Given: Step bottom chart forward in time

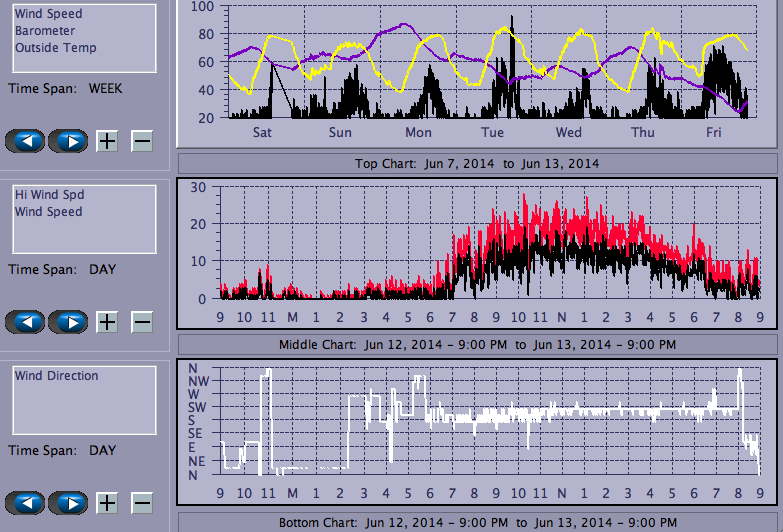Looking at the screenshot, I should tap(67, 503).
